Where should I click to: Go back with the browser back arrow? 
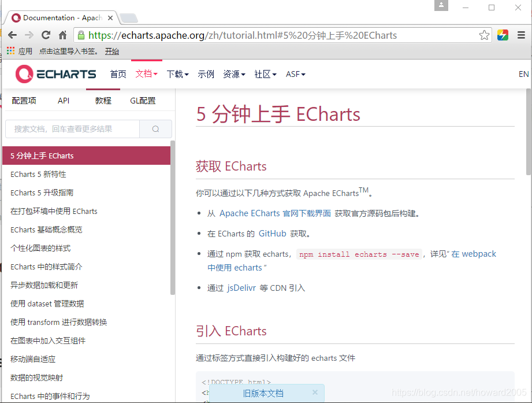click(12, 35)
